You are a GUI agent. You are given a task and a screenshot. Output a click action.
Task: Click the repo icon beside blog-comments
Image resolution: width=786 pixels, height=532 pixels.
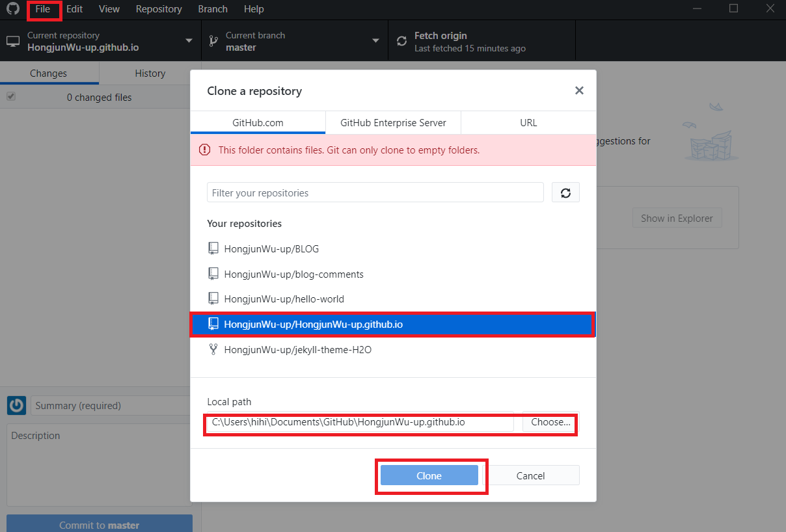pos(213,274)
